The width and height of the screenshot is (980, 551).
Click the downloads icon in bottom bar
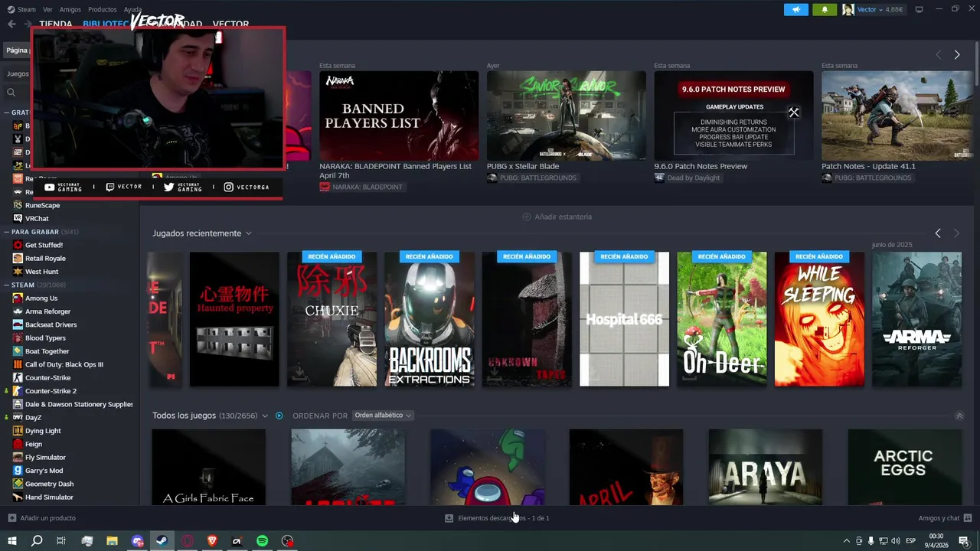click(449, 518)
